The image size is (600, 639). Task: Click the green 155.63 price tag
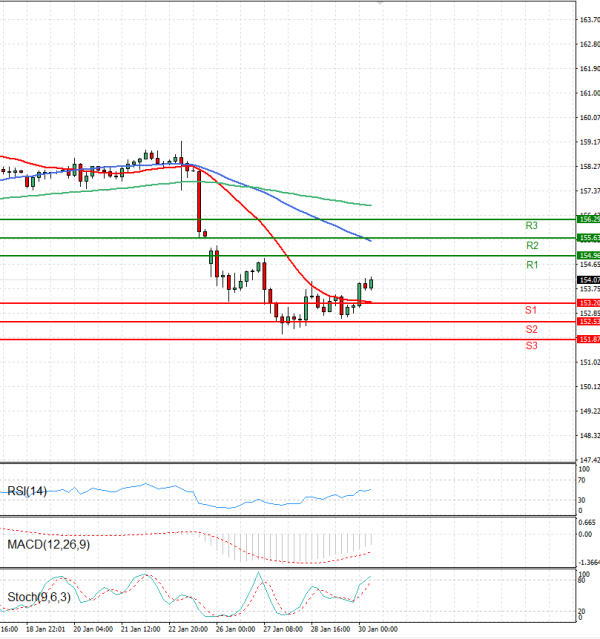(588, 237)
